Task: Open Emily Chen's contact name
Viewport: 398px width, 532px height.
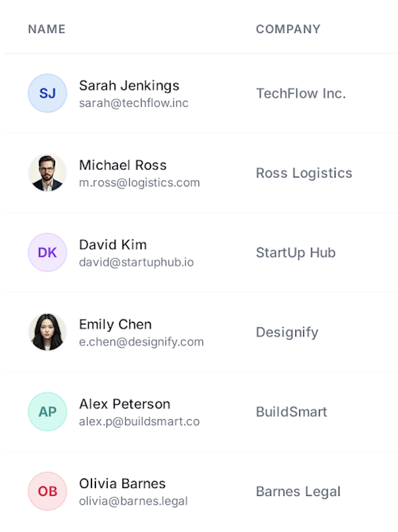Action: [x=115, y=325]
